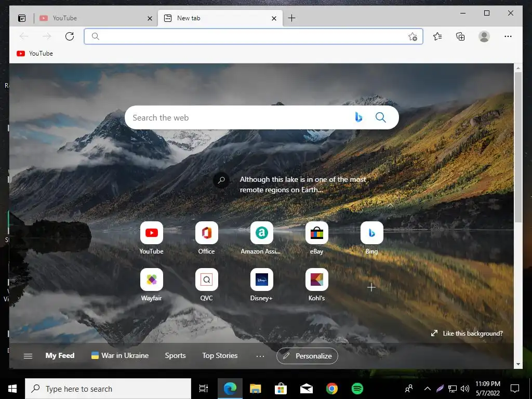This screenshot has width=532, height=399.
Task: Open 'Although this lake is in one' caption
Action: pyautogui.click(x=303, y=184)
